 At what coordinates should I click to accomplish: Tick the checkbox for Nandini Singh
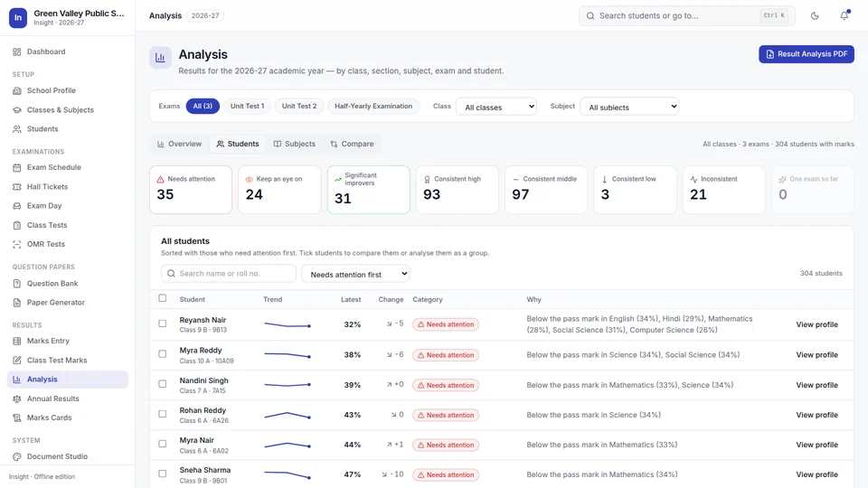[x=162, y=383]
